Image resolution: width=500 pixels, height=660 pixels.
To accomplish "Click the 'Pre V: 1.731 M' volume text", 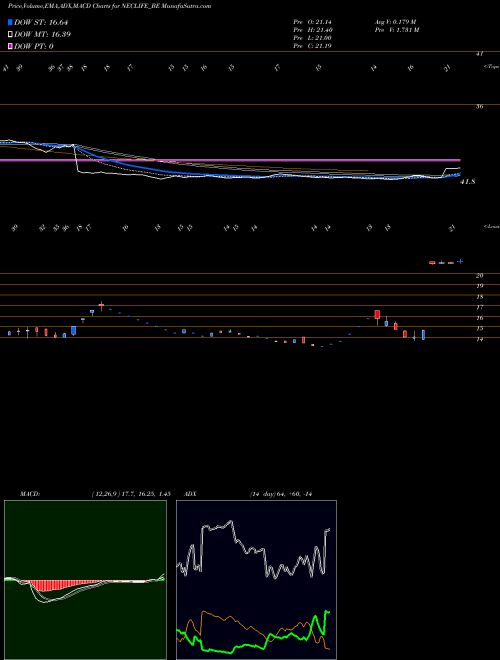I will [x=396, y=30].
